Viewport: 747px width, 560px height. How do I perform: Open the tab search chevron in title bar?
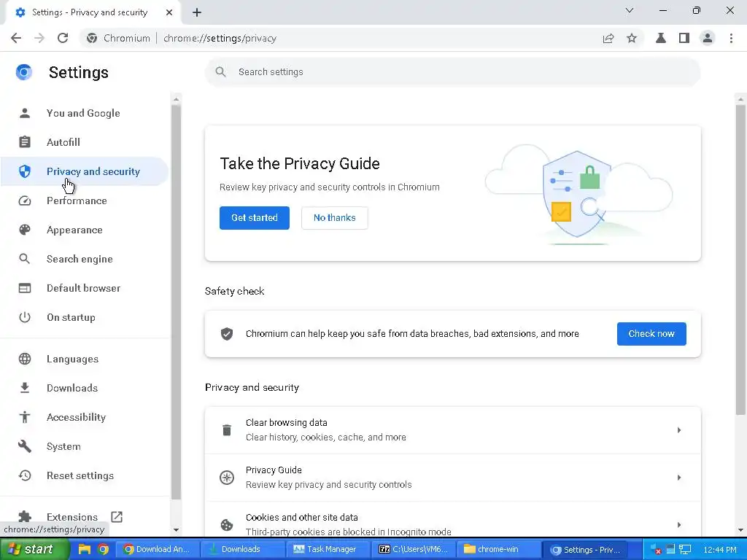(630, 10)
